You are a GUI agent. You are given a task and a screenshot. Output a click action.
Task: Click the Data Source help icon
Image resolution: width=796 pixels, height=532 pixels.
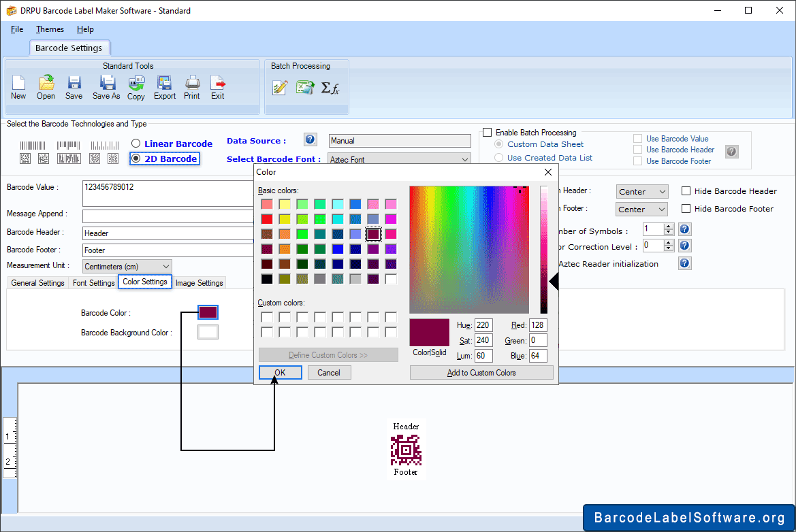311,139
